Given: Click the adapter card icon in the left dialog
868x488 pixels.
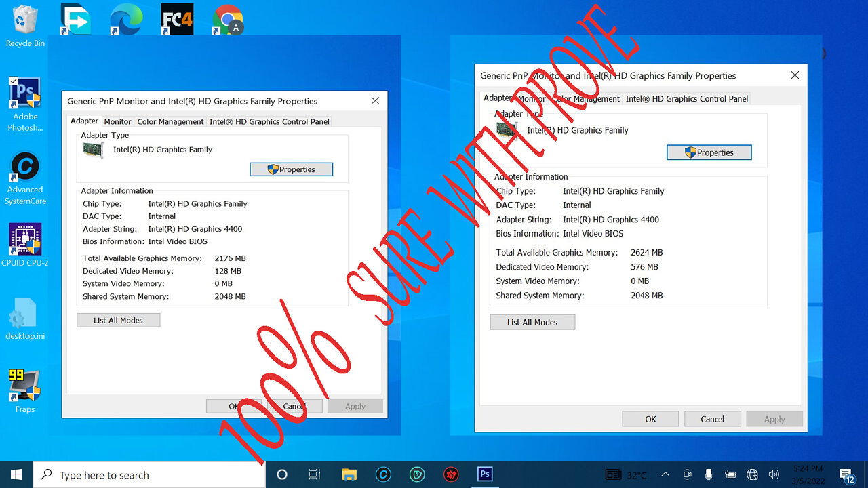Looking at the screenshot, I should (93, 150).
